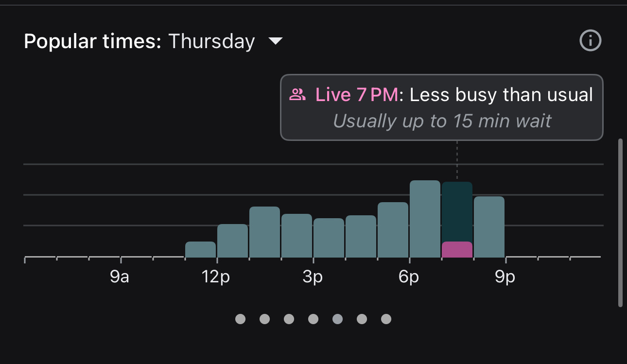
Task: Open the popular times info icon
Action: pyautogui.click(x=591, y=41)
